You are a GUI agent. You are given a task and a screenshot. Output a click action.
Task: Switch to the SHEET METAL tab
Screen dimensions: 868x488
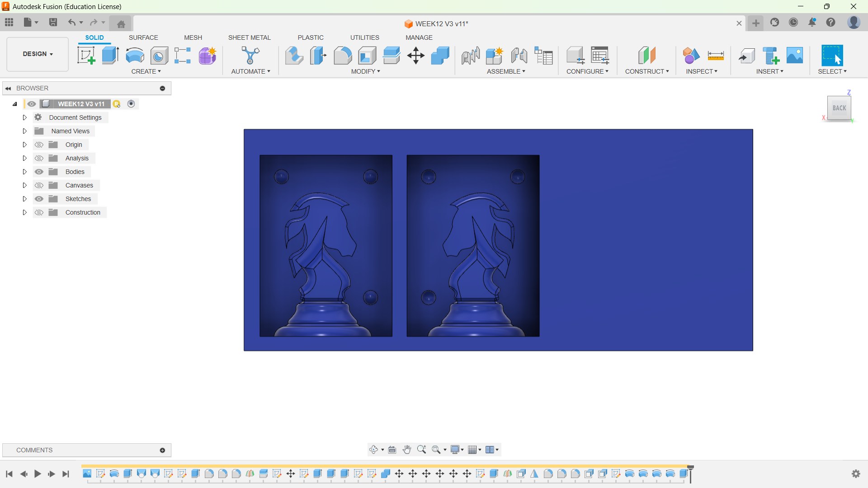pos(249,38)
